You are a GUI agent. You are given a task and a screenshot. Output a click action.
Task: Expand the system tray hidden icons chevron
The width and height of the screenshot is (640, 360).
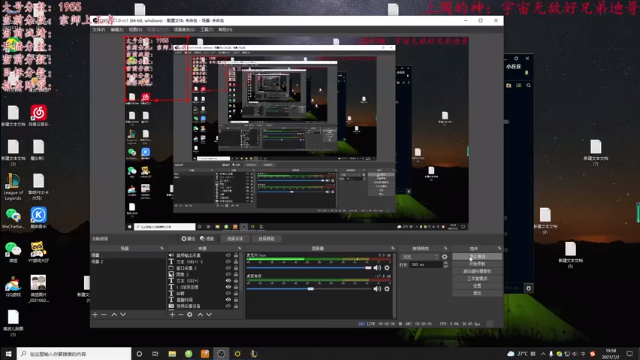(543, 353)
